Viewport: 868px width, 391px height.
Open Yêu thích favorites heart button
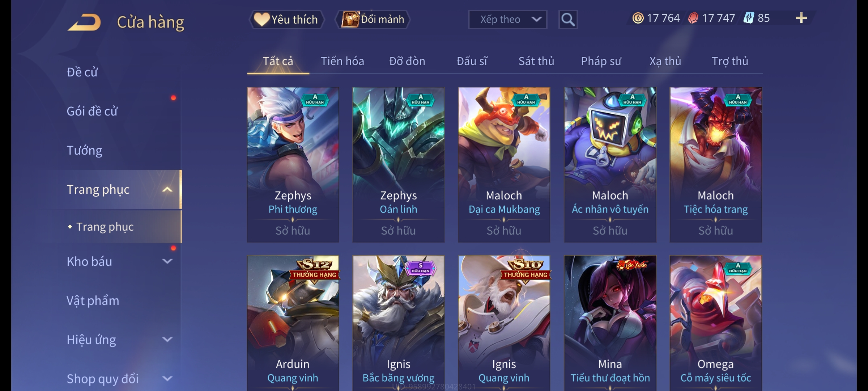click(x=286, y=20)
